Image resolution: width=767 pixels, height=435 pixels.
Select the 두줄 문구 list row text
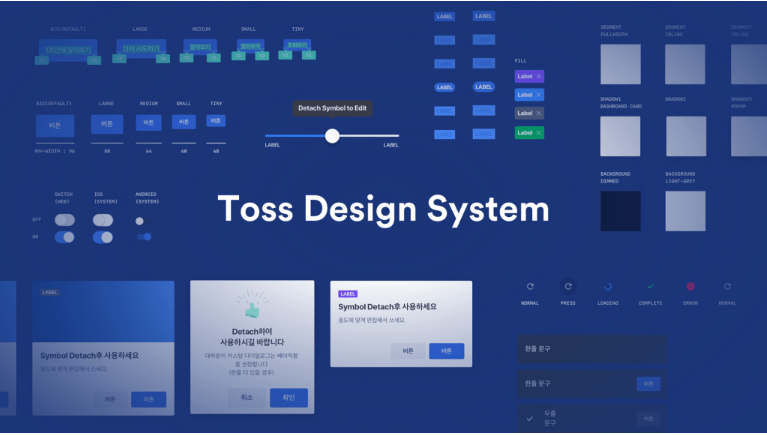pos(550,419)
